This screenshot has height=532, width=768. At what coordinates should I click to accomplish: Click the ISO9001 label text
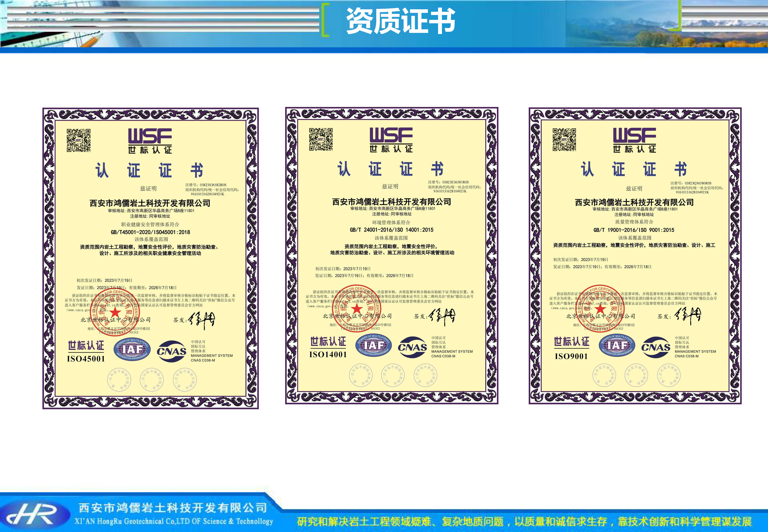point(571,356)
